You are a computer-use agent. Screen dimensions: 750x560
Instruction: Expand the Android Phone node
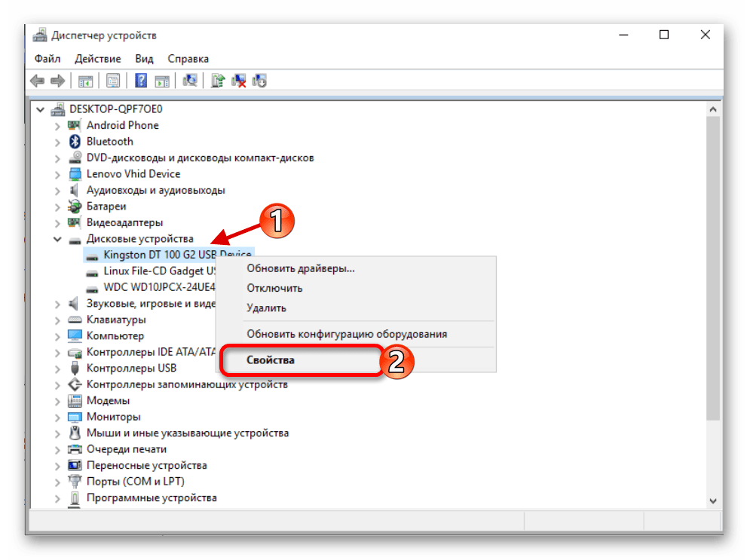tap(57, 127)
